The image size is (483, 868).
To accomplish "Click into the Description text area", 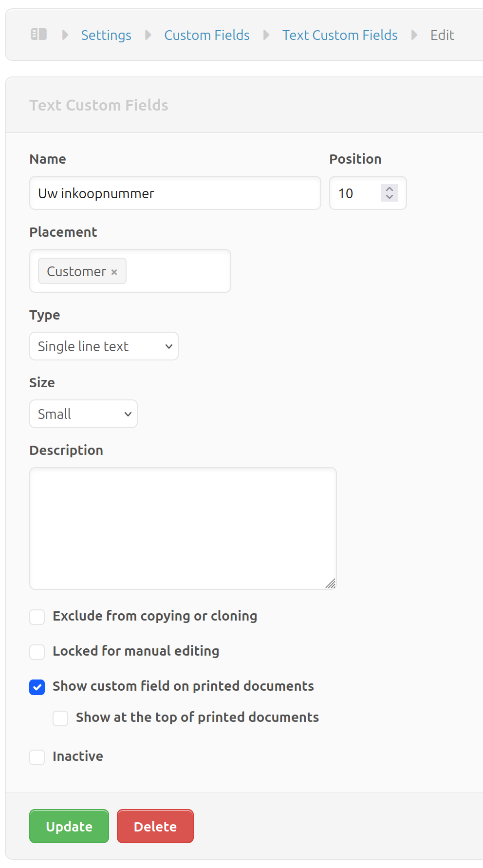I will (183, 528).
